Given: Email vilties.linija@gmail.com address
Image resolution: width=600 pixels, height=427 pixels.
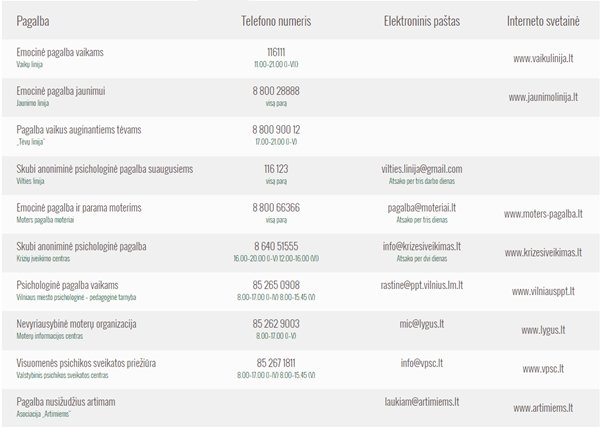Looking at the screenshot, I should (422, 169).
